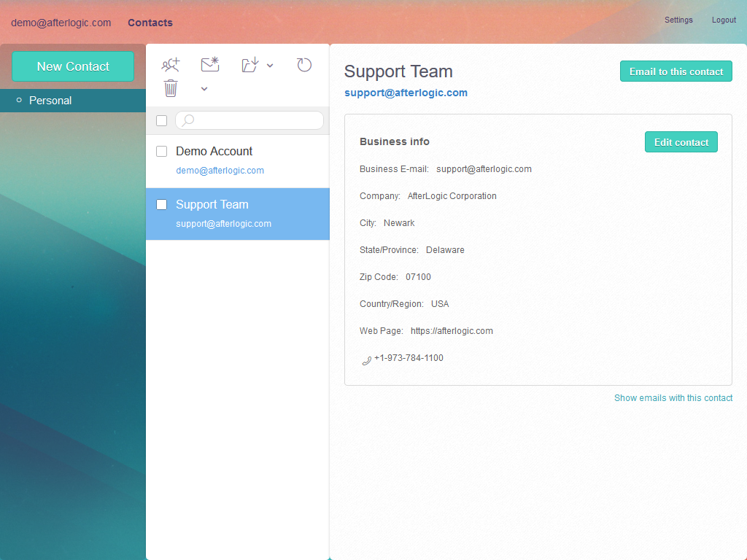Select the compose email icon in contacts toolbar

[x=209, y=65]
